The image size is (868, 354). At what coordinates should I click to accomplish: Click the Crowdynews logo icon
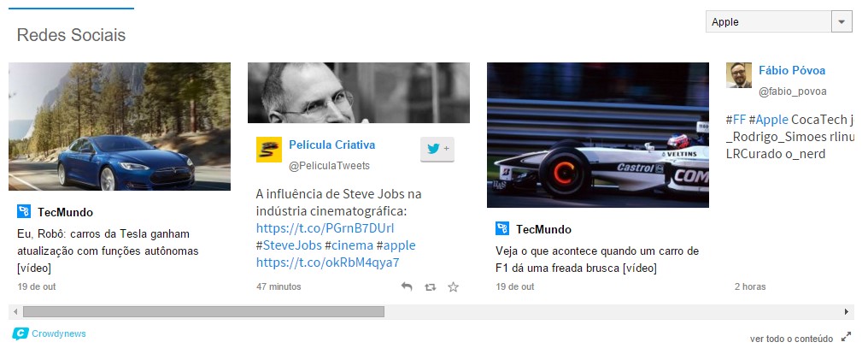(x=21, y=333)
